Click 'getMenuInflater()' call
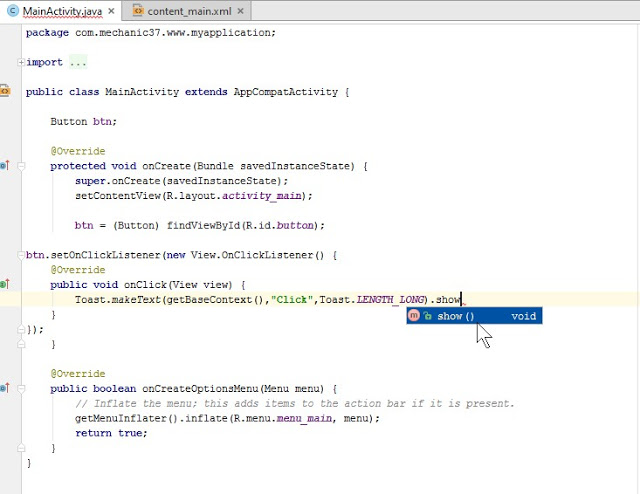This screenshot has height=494, width=640. coord(127,418)
